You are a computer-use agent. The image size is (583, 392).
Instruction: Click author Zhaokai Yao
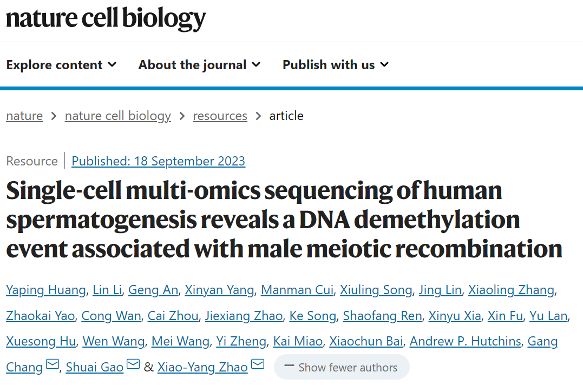click(x=40, y=316)
